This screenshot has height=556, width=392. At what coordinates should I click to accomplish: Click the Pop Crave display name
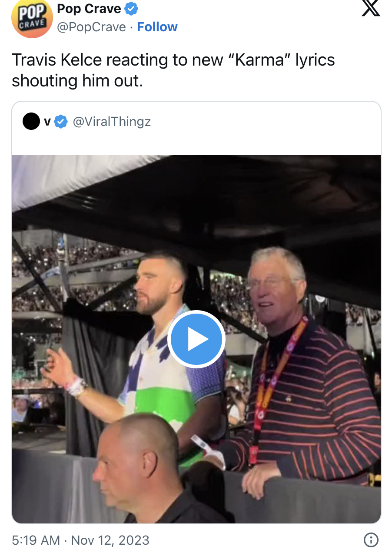(89, 8)
